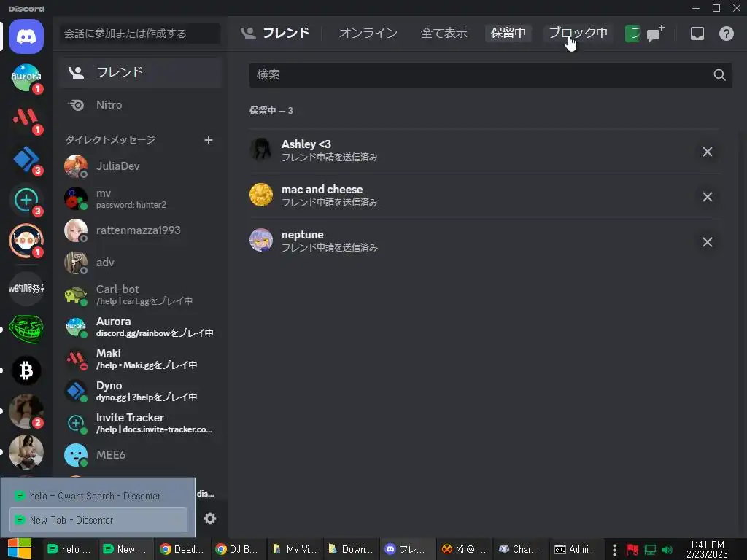
Task: Click the green add friend button
Action: click(632, 34)
